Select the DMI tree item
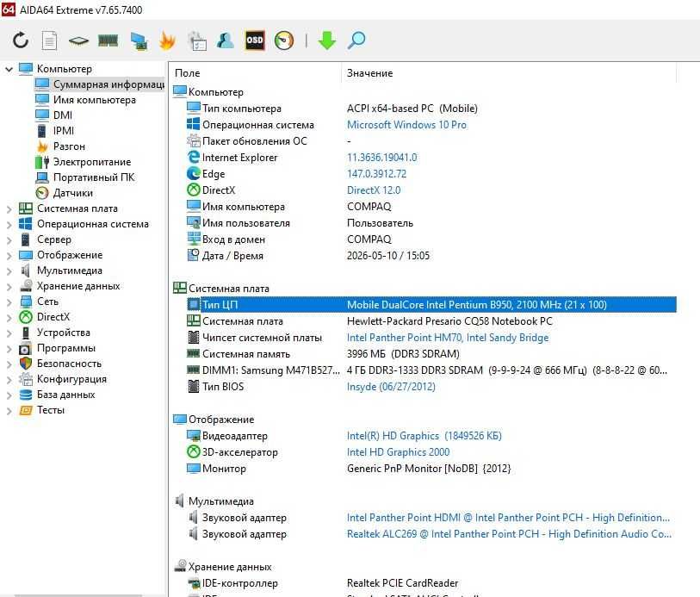700x597 pixels. [x=63, y=115]
